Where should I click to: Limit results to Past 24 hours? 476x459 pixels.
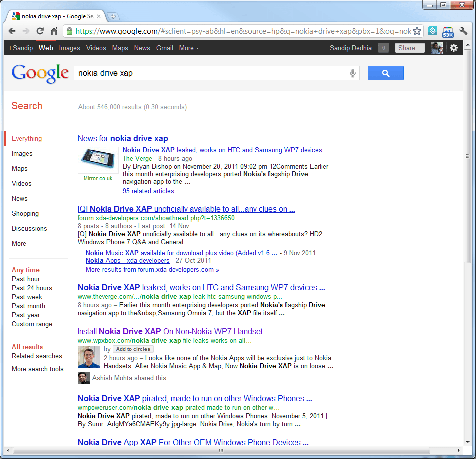(32, 288)
